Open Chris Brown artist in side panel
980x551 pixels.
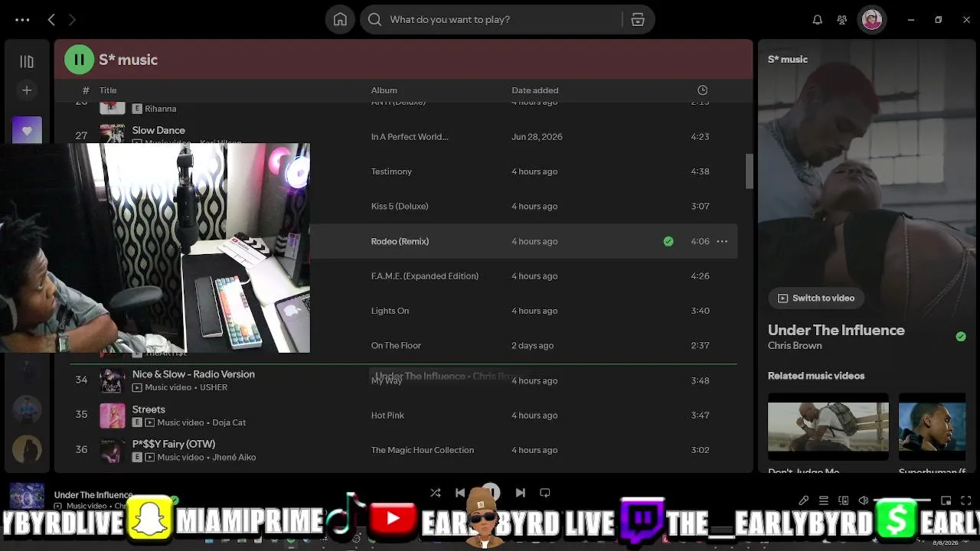pos(795,346)
